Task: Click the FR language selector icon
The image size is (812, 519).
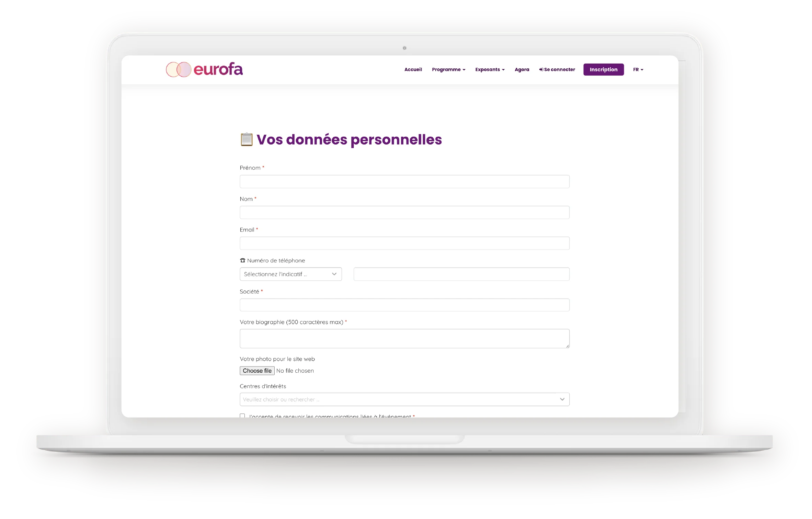Action: coord(639,69)
